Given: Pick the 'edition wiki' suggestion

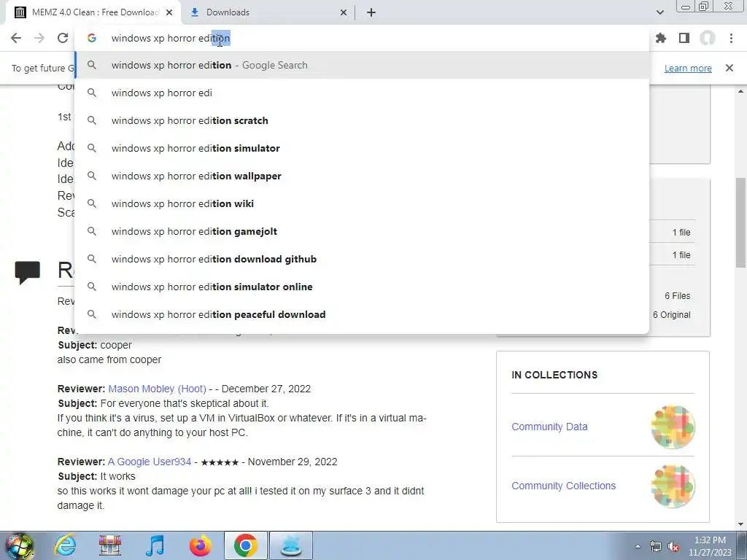Looking at the screenshot, I should tap(362, 203).
